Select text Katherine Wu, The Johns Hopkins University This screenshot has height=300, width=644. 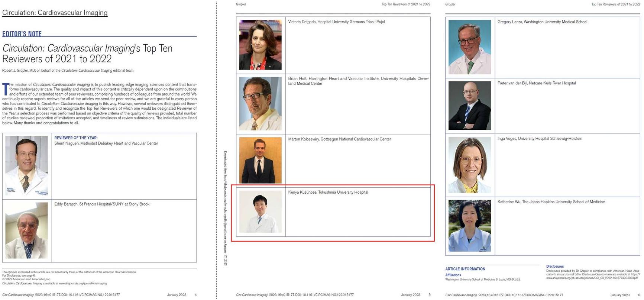pos(551,202)
